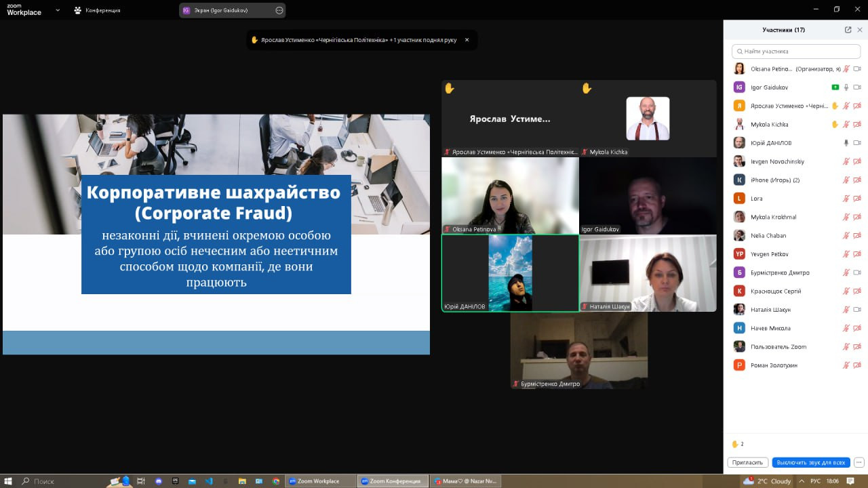868x488 pixels.
Task: Close the raised hand notification banner
Action: (467, 40)
